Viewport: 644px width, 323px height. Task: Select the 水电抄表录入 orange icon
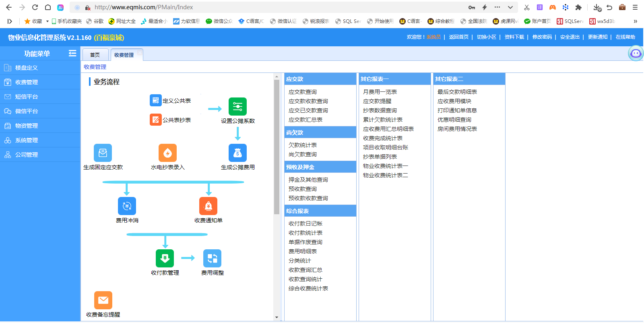pyautogui.click(x=167, y=153)
